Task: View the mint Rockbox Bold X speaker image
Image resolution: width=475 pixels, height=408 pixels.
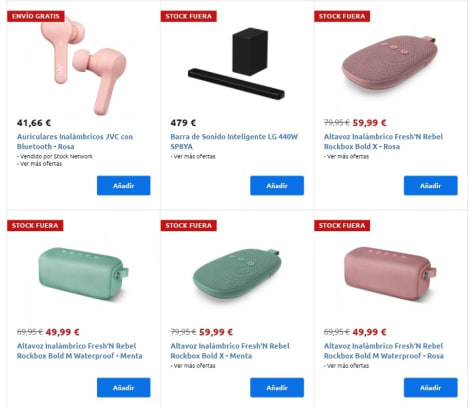Action: 237,274
